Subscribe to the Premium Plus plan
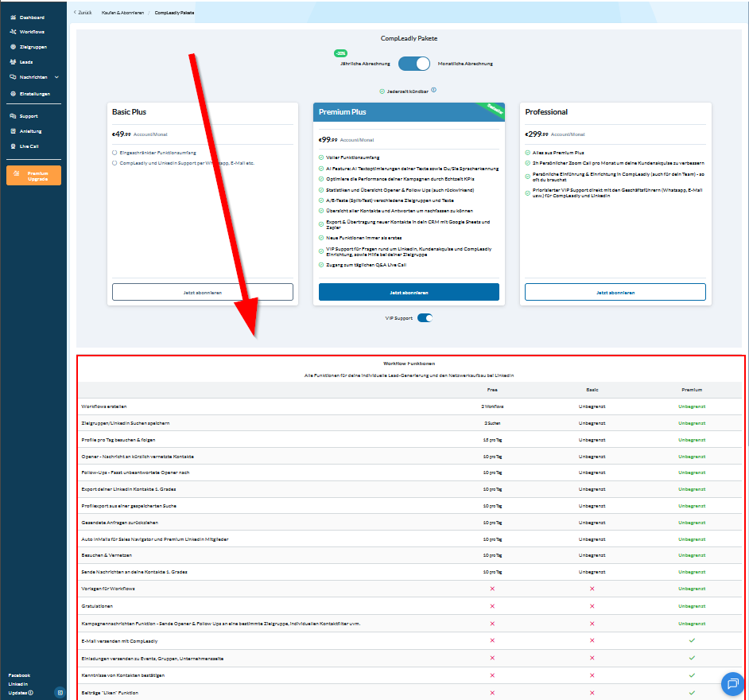Screen dimensions: 749x700 click(409, 292)
